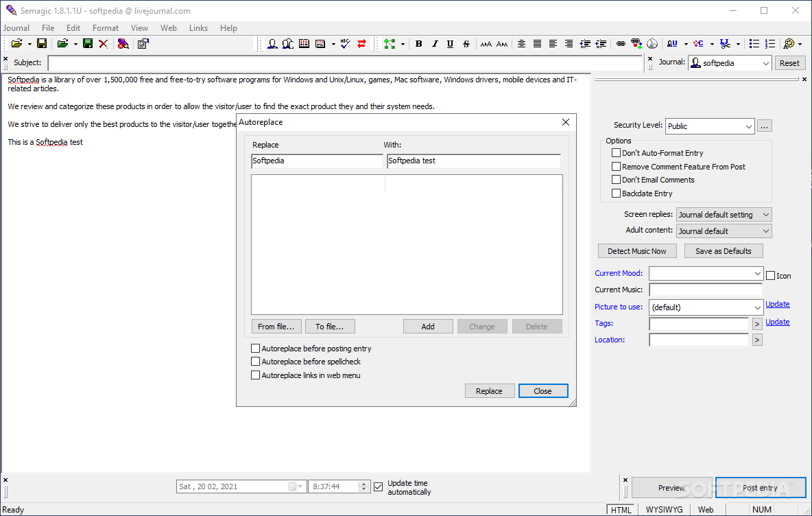Check Remove Comment Feature From Post
This screenshot has width=812, height=516.
click(617, 166)
